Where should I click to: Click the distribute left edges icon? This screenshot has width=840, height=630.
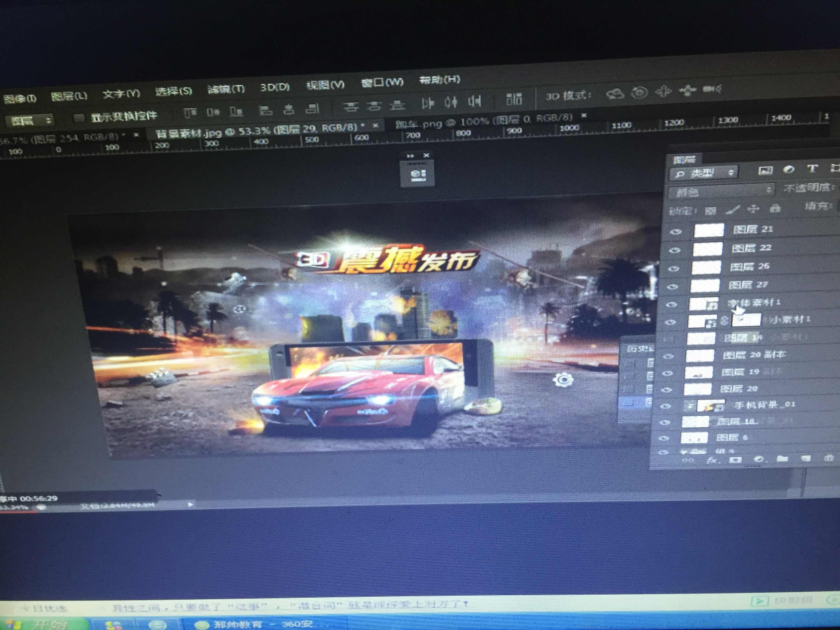click(428, 103)
